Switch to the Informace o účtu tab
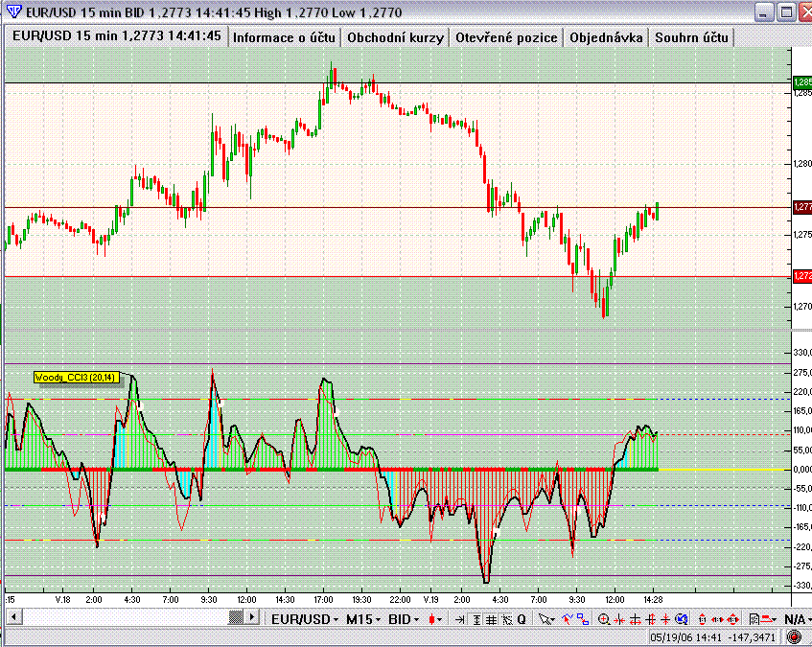 click(x=284, y=37)
